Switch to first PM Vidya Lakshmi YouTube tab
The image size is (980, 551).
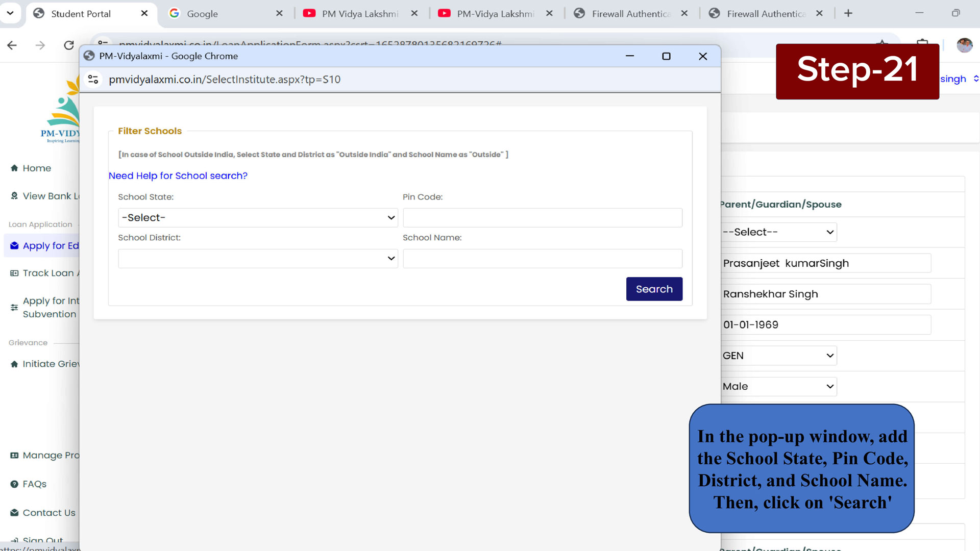[x=360, y=14]
